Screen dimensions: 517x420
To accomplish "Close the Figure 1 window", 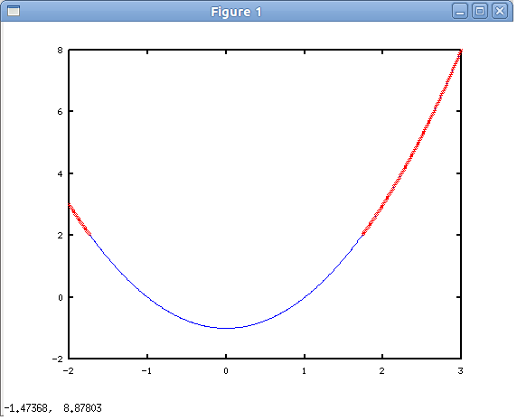I will (x=500, y=12).
